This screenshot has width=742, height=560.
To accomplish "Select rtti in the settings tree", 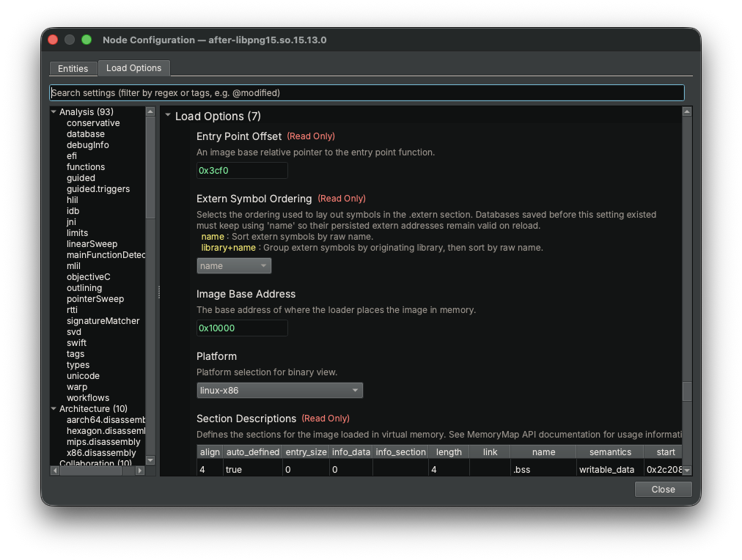I will (72, 310).
